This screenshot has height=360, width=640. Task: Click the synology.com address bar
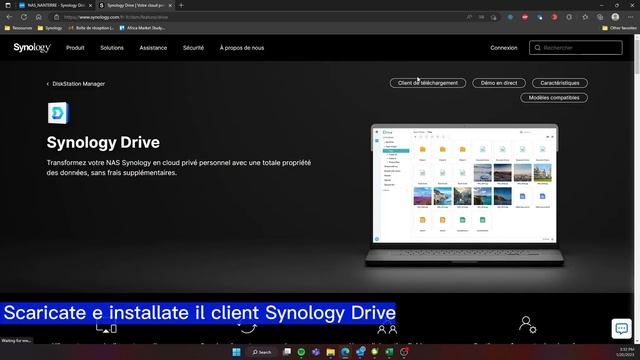(x=261, y=17)
